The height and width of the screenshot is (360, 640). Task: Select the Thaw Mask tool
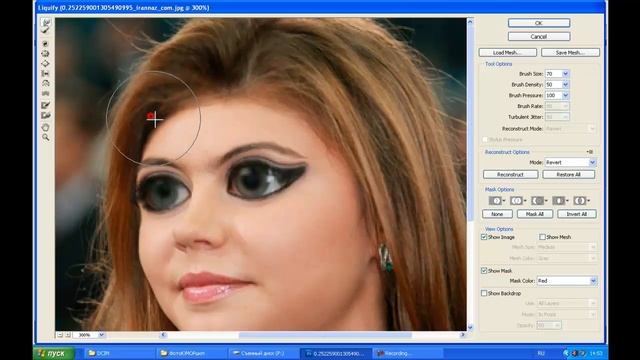[46, 116]
